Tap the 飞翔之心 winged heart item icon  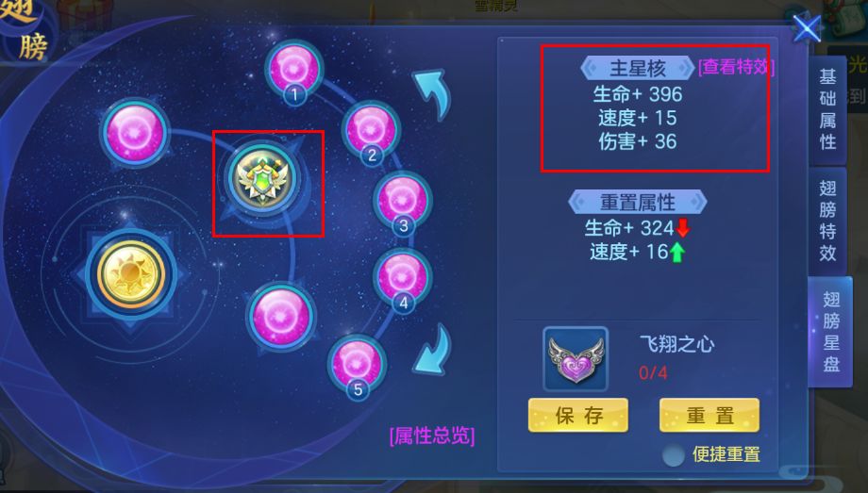tap(576, 359)
